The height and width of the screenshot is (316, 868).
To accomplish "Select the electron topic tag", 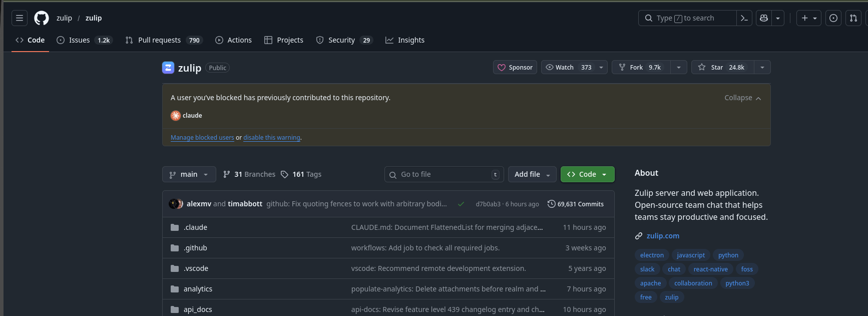I will pyautogui.click(x=652, y=255).
